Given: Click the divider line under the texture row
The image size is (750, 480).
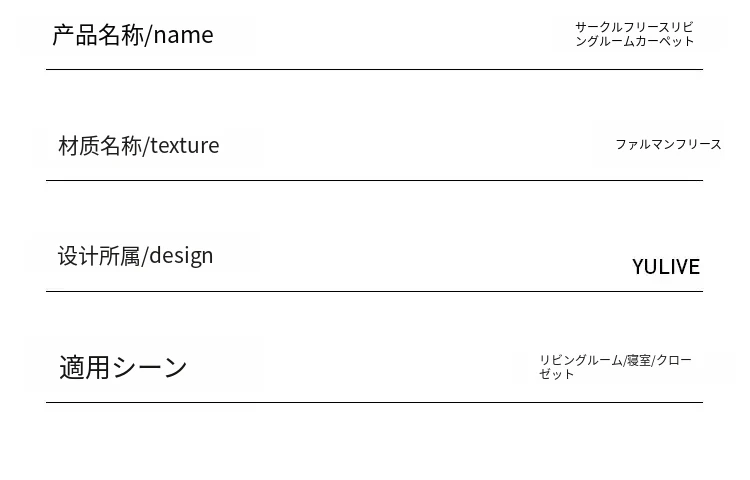Looking at the screenshot, I should pos(375,180).
